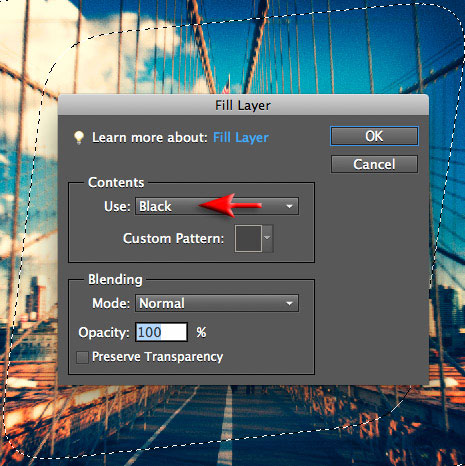Viewport: 465px width, 466px height.
Task: Open the blending Mode dropdown
Action: click(217, 303)
